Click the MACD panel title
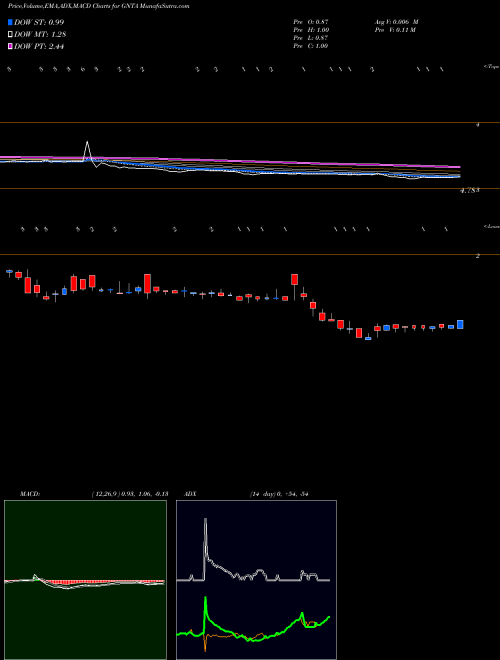Viewport: 500px width, 660px height. coord(30,493)
